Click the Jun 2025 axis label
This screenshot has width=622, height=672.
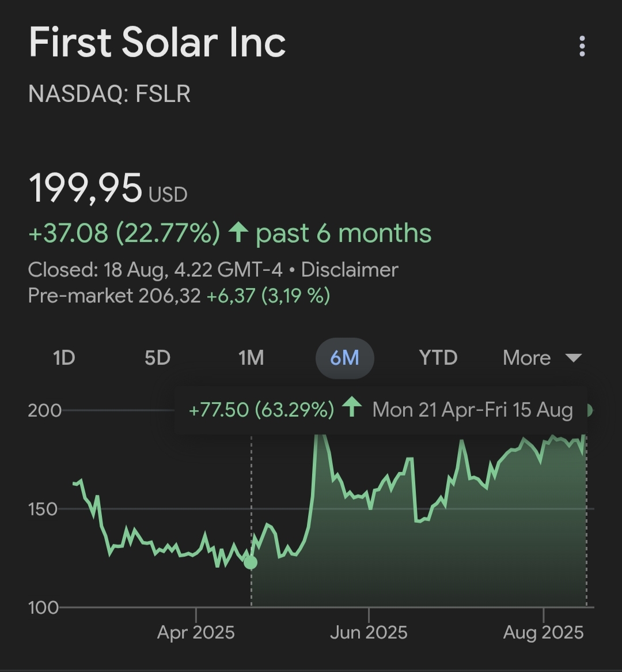tap(369, 632)
